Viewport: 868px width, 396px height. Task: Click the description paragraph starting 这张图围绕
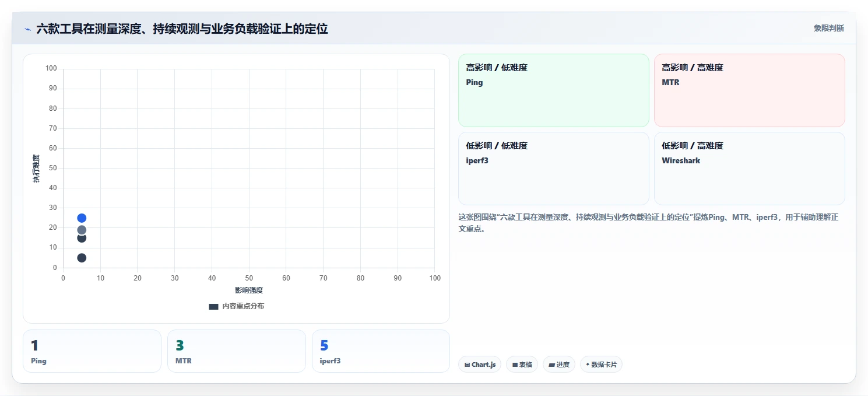tap(648, 223)
